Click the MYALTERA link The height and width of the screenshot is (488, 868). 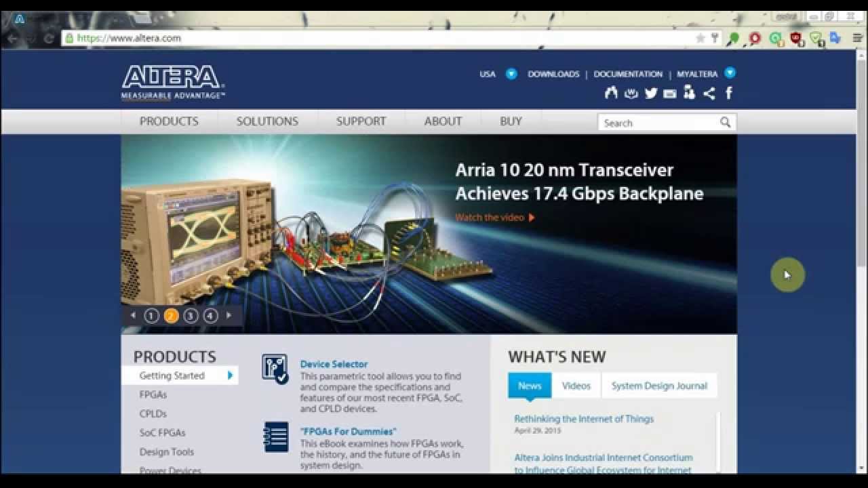[697, 74]
